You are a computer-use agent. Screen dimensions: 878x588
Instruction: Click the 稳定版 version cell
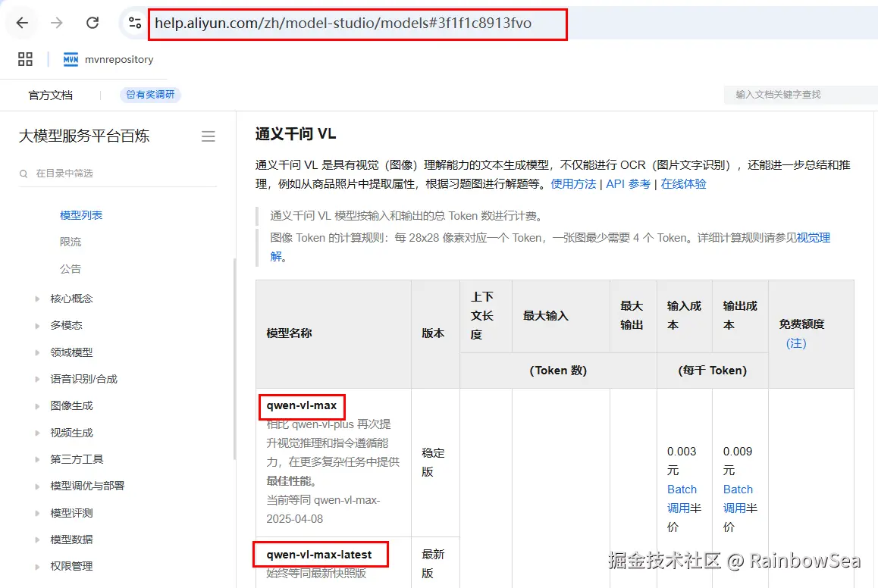[x=433, y=462]
